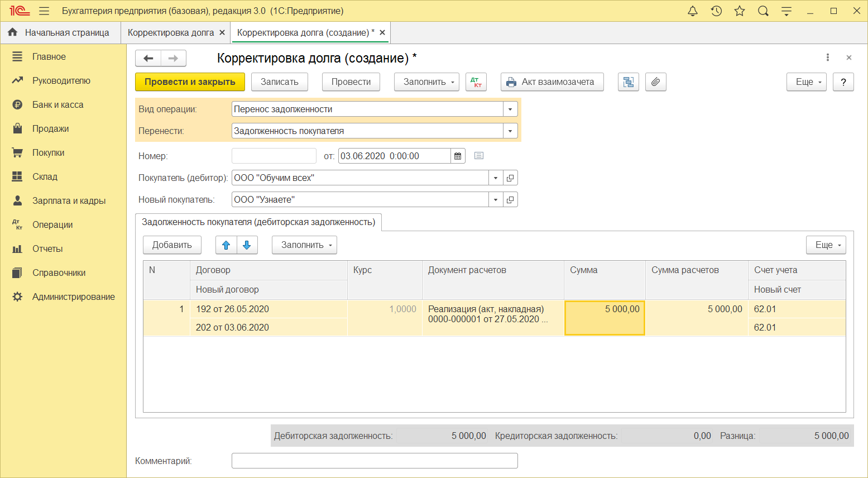The height and width of the screenshot is (478, 868).
Task: Open the Администрирование section
Action: pyautogui.click(x=74, y=297)
